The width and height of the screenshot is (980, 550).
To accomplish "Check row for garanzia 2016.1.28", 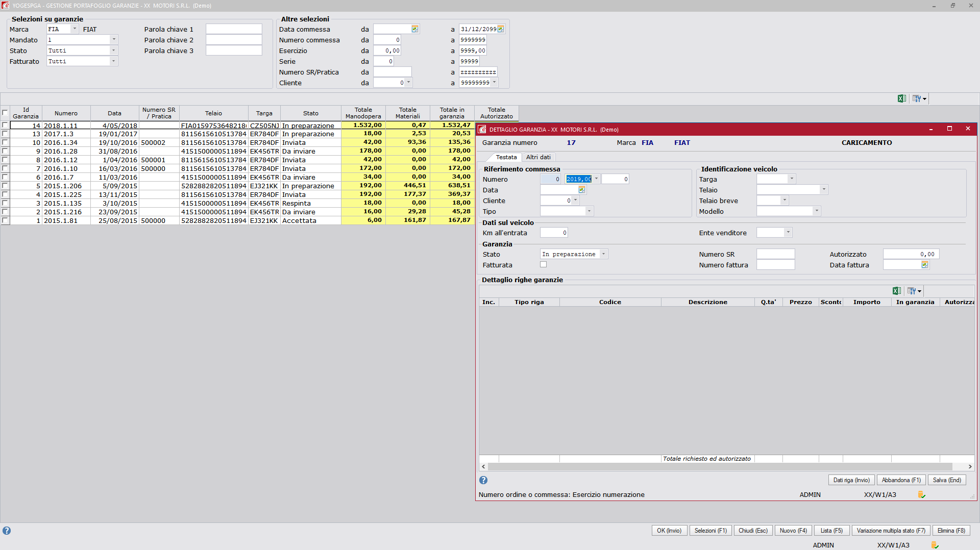I will pyautogui.click(x=5, y=151).
